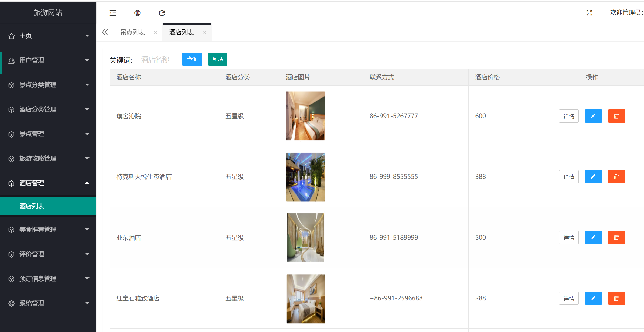644x332 pixels.
Task: Close the 酒店列表 tab
Action: click(204, 32)
